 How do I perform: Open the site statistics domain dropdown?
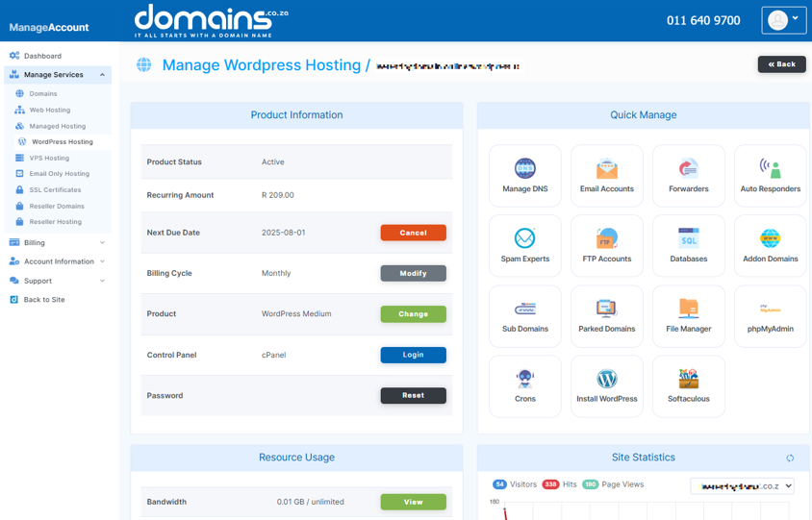pos(742,485)
